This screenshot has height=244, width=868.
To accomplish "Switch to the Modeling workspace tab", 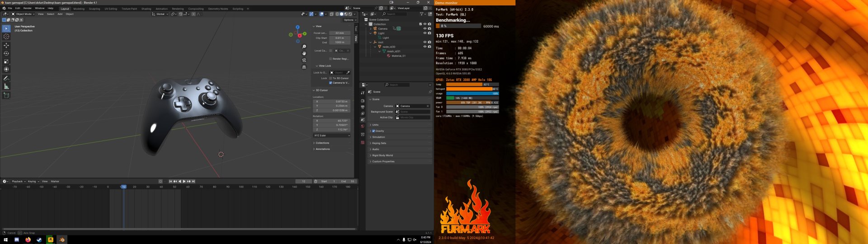I will (x=79, y=9).
